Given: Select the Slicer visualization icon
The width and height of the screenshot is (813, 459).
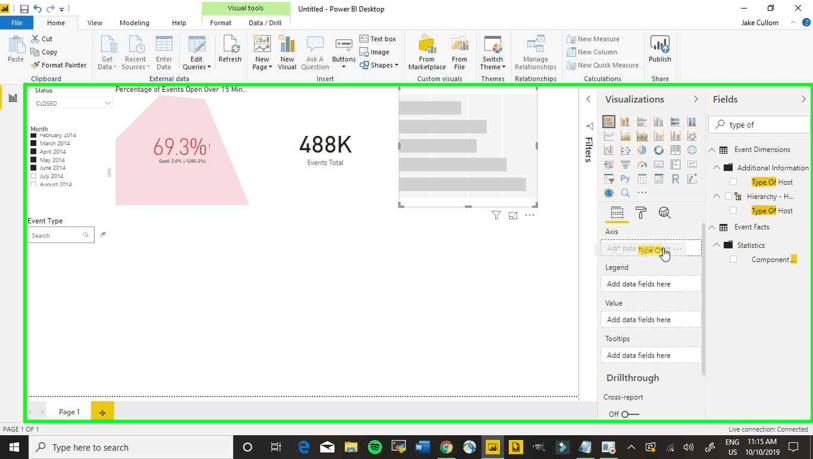Looking at the screenshot, I should pos(609,179).
